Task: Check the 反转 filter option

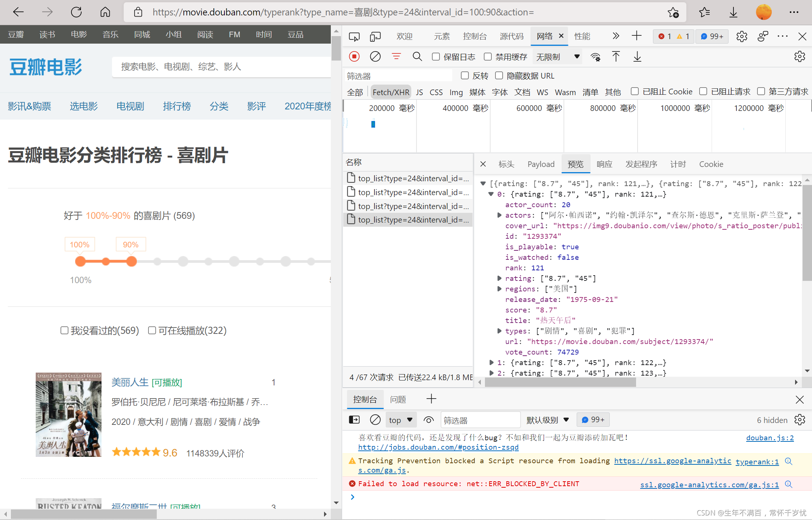Action: (x=465, y=76)
